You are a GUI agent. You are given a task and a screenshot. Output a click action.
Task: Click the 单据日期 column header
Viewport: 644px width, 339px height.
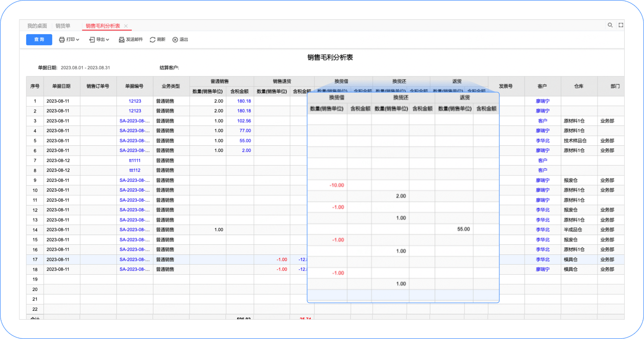pyautogui.click(x=61, y=86)
